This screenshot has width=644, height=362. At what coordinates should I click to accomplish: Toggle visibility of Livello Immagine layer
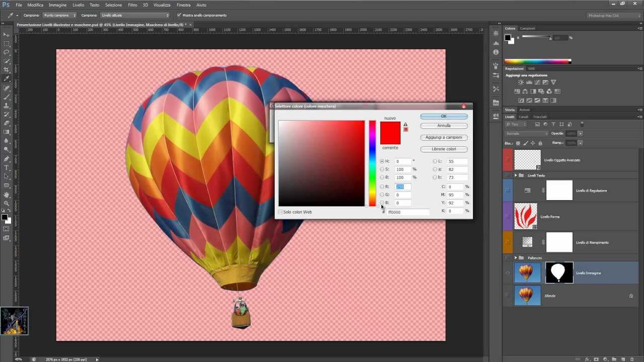click(x=508, y=273)
